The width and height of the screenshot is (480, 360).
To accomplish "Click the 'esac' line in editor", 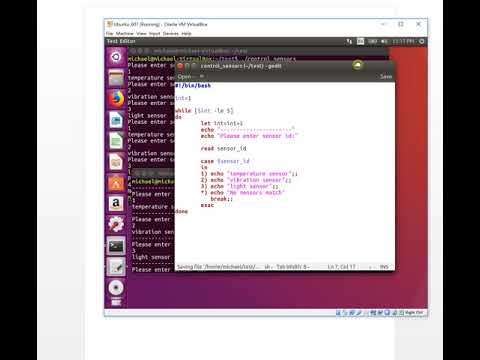I will 207,205.
